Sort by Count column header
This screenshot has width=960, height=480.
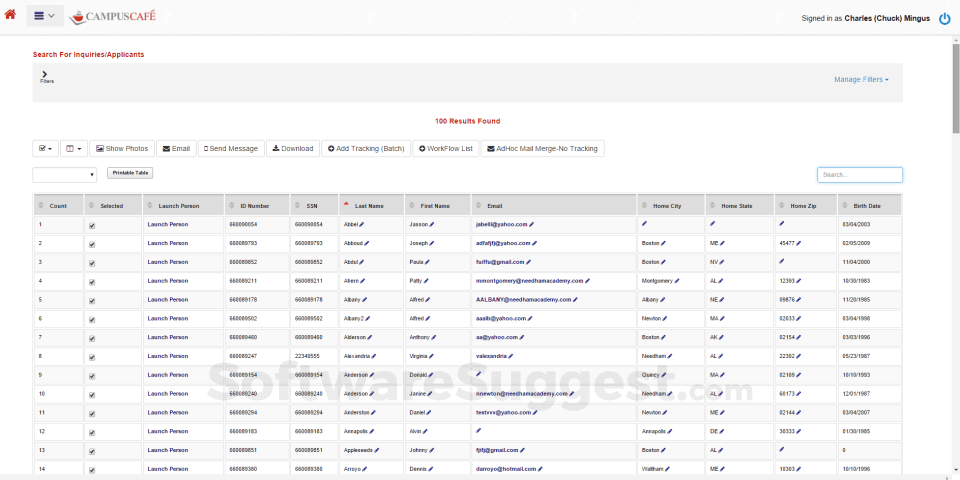[x=58, y=206]
